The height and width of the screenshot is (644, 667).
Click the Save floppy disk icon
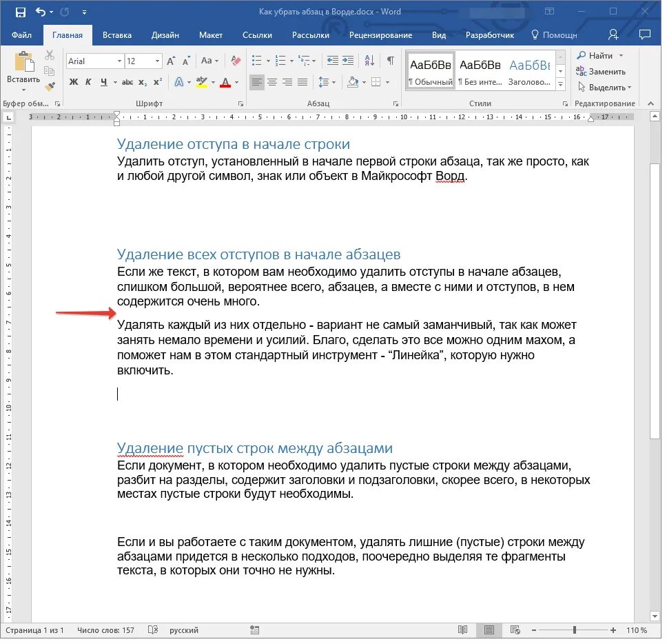pos(21,12)
